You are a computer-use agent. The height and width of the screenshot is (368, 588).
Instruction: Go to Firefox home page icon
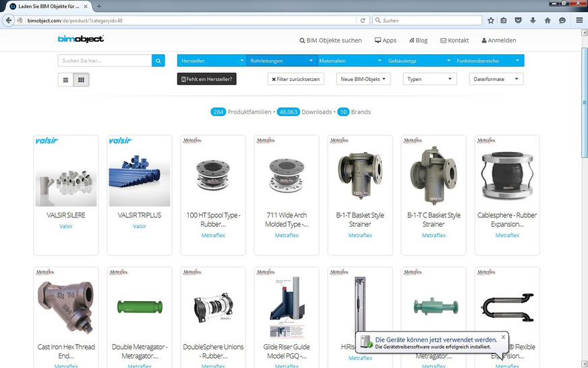click(x=548, y=20)
